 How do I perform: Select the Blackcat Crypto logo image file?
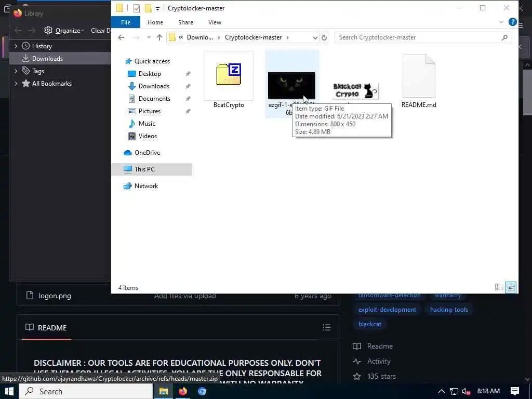pos(355,90)
